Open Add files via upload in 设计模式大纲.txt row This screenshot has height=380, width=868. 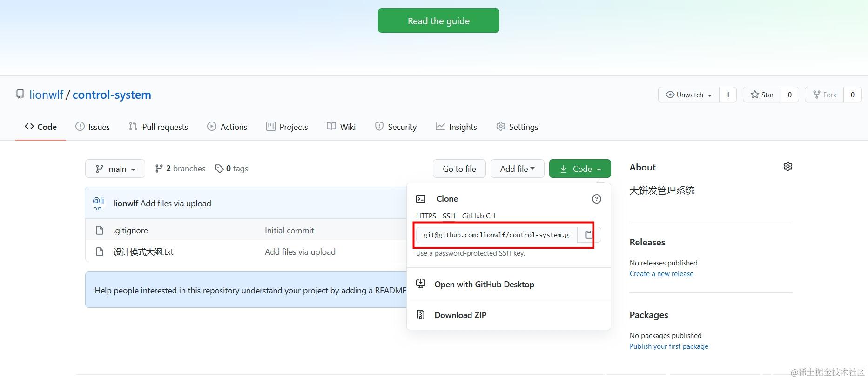pos(300,251)
